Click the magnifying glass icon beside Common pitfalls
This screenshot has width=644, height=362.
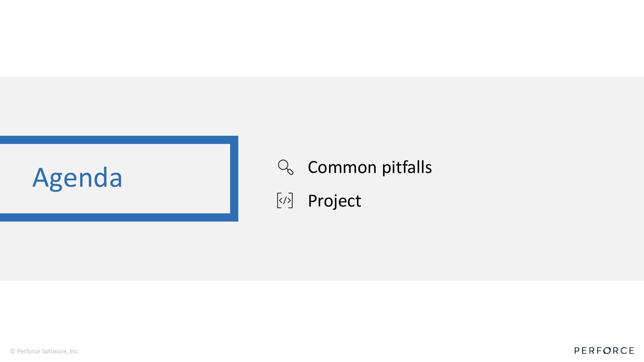(x=285, y=167)
